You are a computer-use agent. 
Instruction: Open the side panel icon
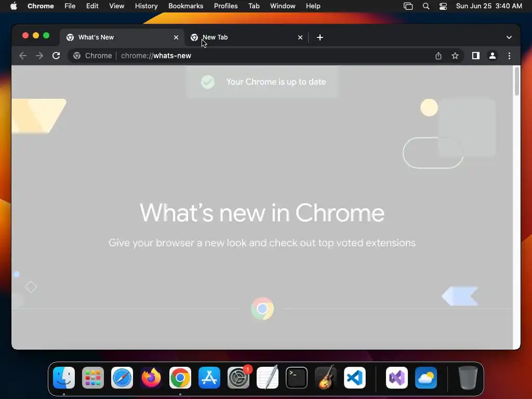coord(476,56)
